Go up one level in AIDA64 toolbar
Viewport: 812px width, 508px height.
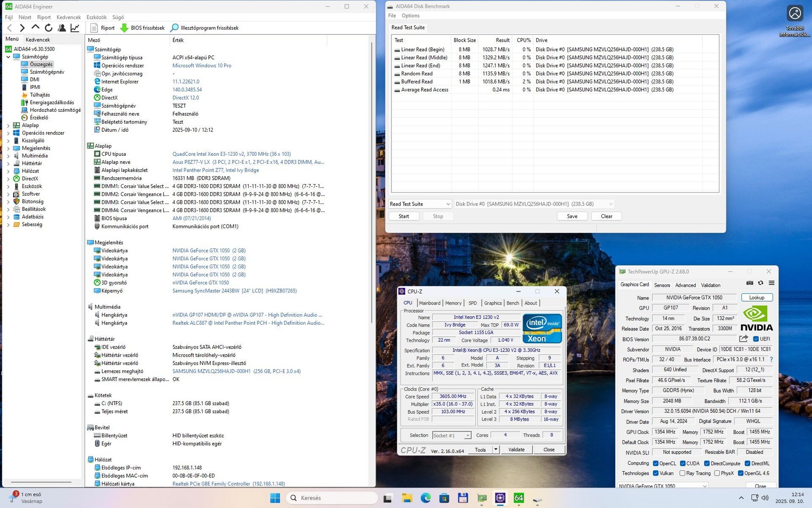[x=35, y=28]
